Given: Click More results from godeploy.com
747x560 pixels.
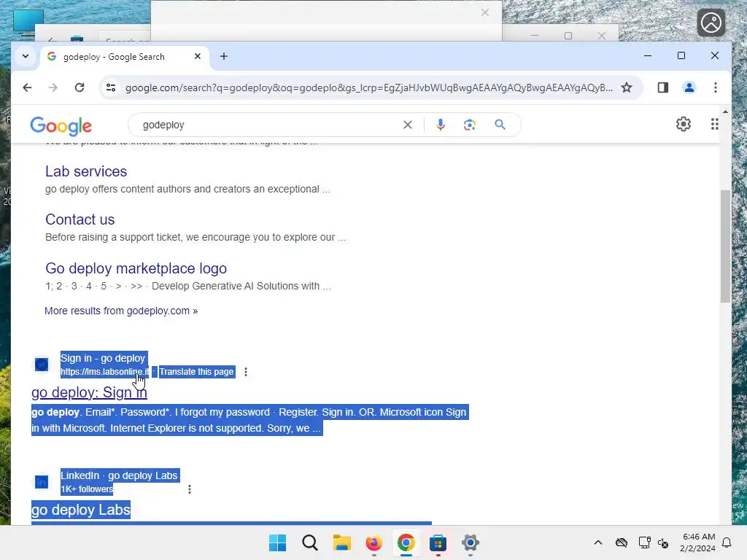Looking at the screenshot, I should 121,311.
